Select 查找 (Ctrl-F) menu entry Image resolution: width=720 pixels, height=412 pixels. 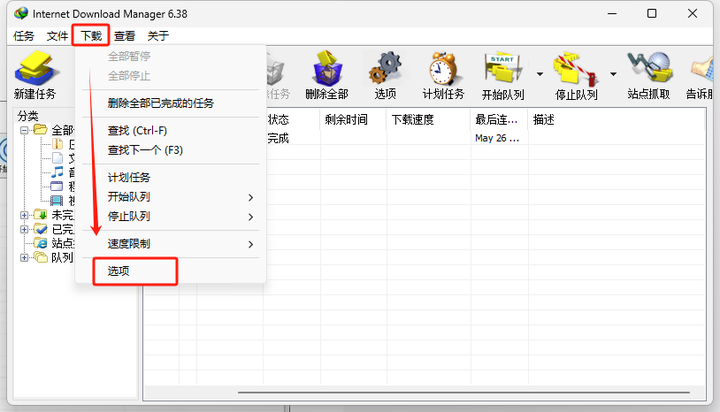tap(137, 131)
